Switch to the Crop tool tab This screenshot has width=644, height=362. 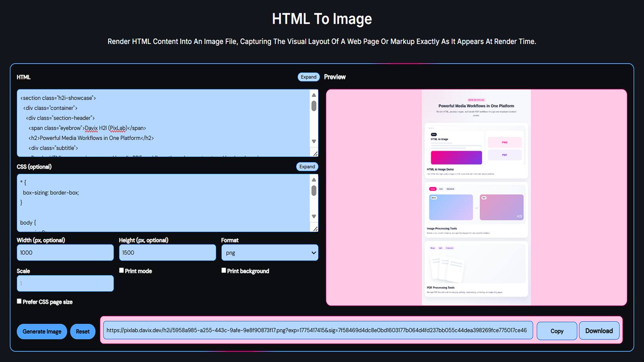pos(441,189)
